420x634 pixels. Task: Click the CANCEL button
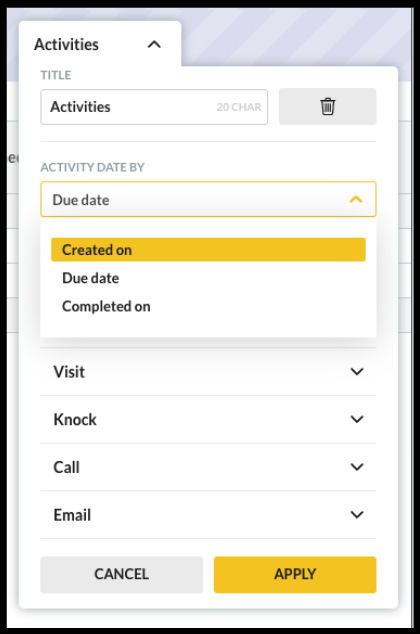tap(122, 574)
